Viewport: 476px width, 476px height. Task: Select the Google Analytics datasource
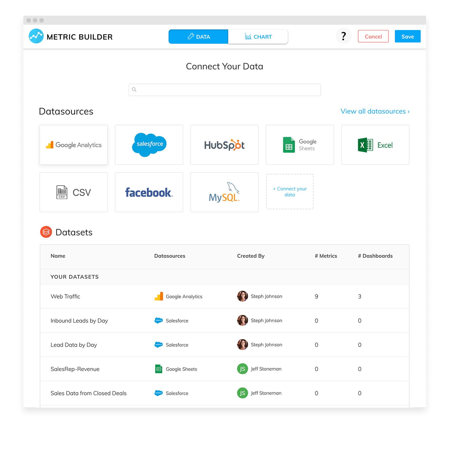click(x=73, y=145)
